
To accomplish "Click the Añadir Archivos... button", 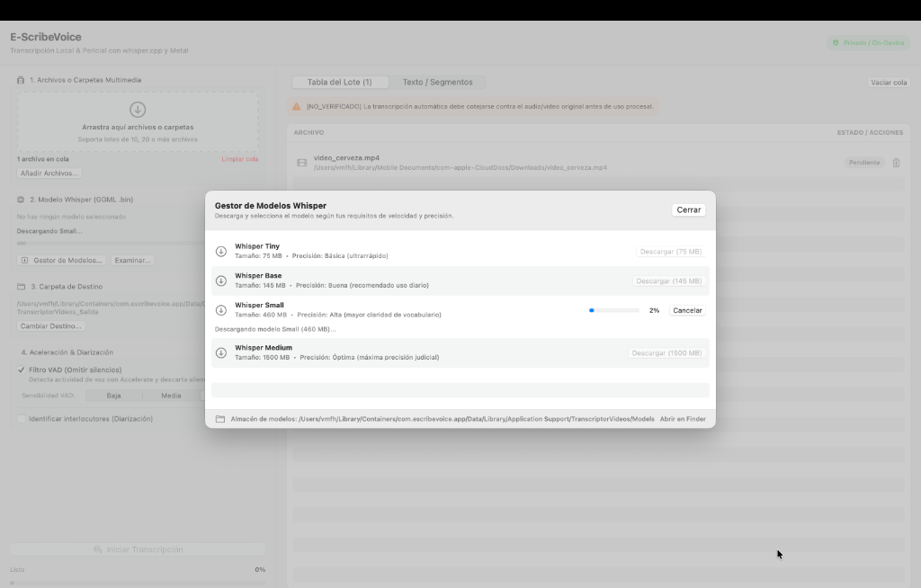I will tap(49, 174).
